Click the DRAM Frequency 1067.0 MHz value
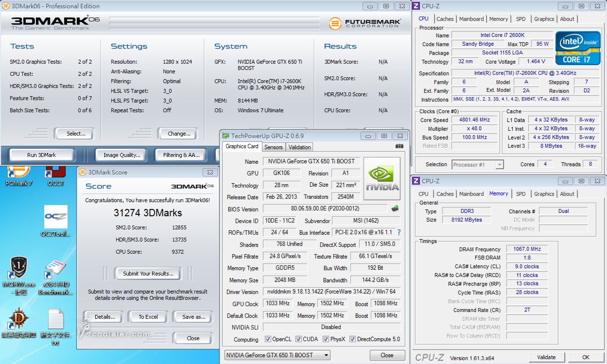Image resolution: width=607 pixels, height=364 pixels. [527, 249]
